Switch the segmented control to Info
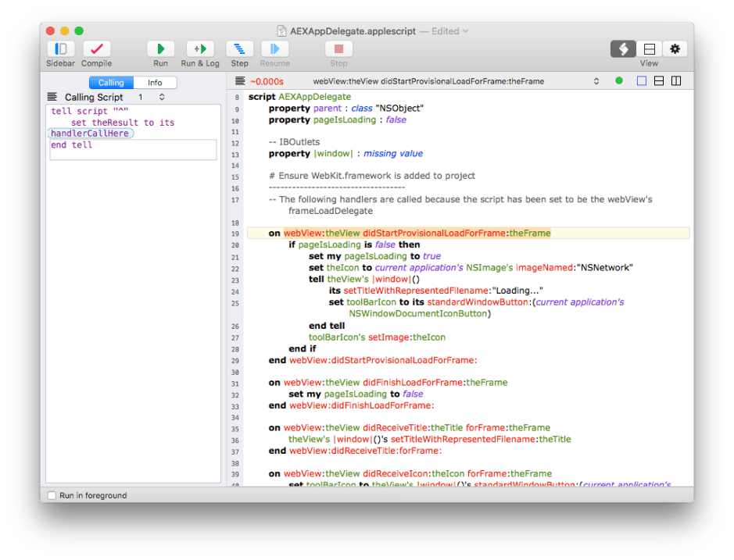This screenshot has height=560, width=734. (155, 82)
